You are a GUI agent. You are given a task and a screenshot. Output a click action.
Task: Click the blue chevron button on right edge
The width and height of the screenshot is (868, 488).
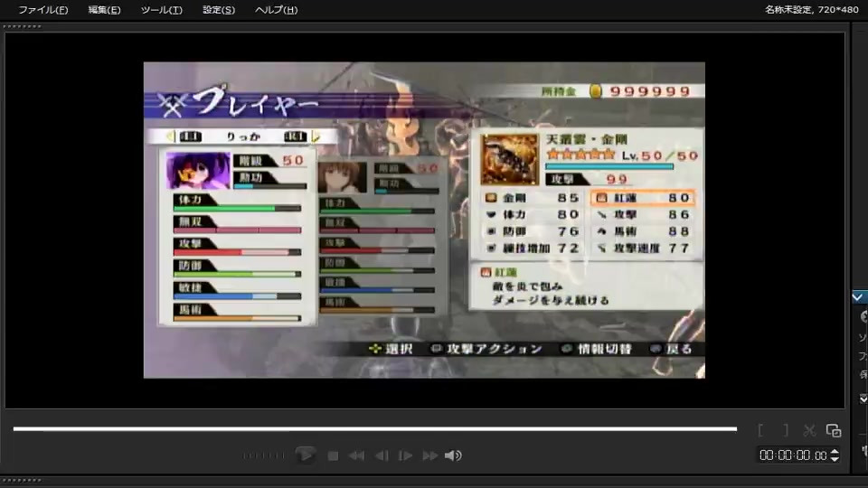(x=859, y=297)
